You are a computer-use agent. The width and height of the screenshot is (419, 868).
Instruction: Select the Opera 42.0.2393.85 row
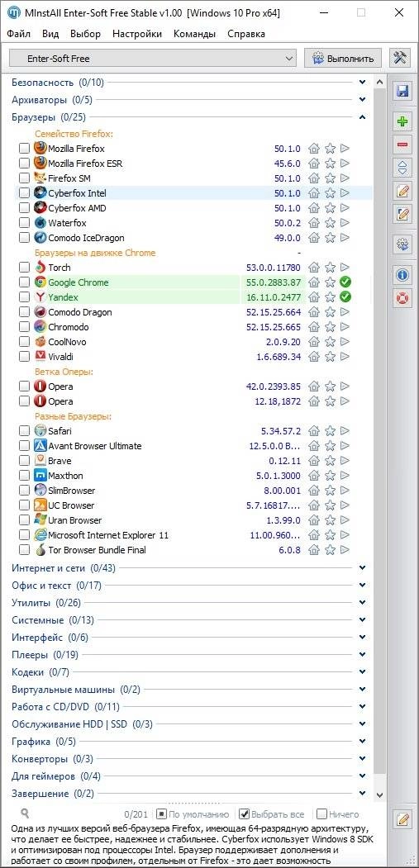[194, 387]
